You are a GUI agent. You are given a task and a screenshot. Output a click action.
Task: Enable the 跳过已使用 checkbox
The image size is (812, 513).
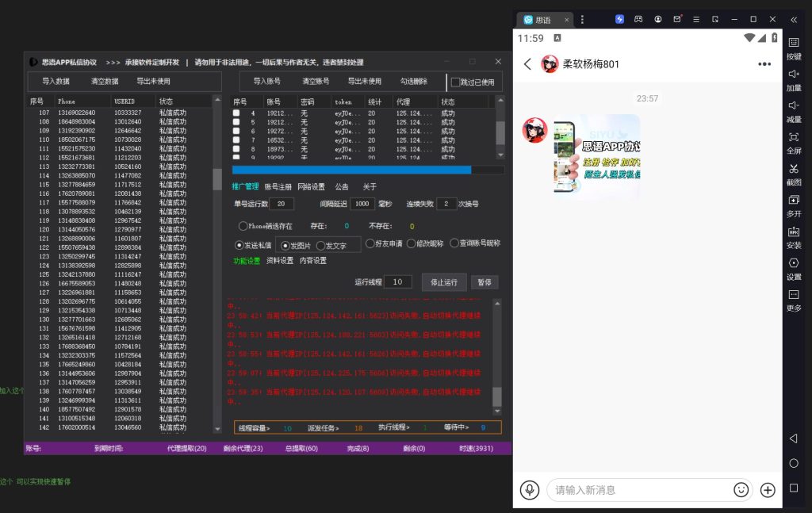(x=455, y=82)
